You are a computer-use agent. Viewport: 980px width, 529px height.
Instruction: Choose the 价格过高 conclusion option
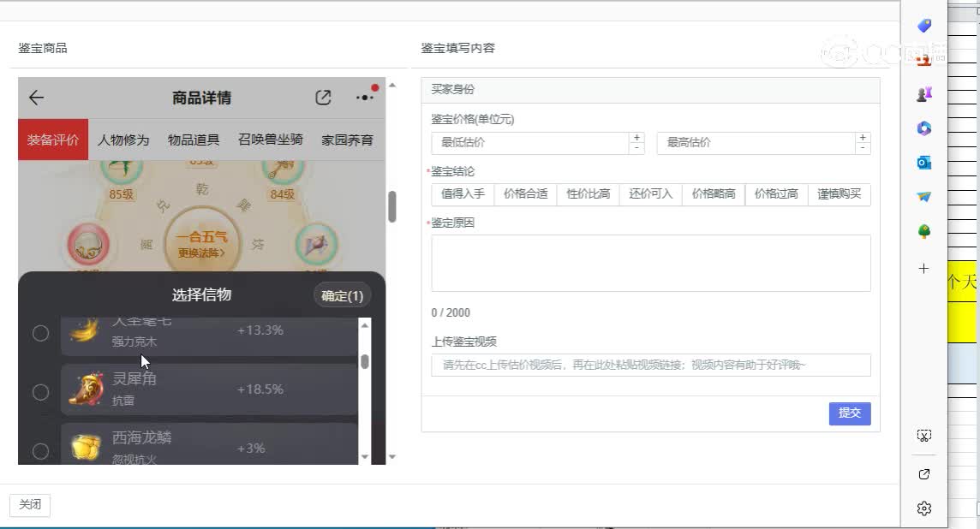776,194
